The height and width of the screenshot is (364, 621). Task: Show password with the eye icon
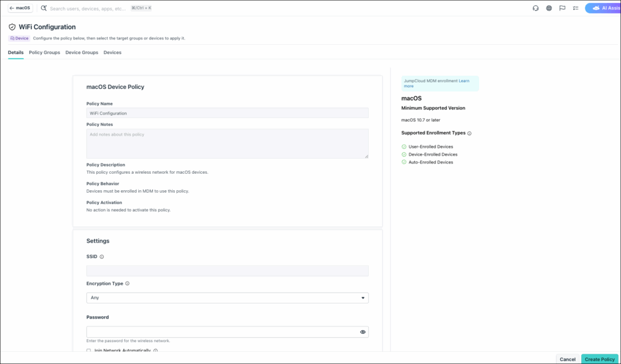pyautogui.click(x=363, y=332)
